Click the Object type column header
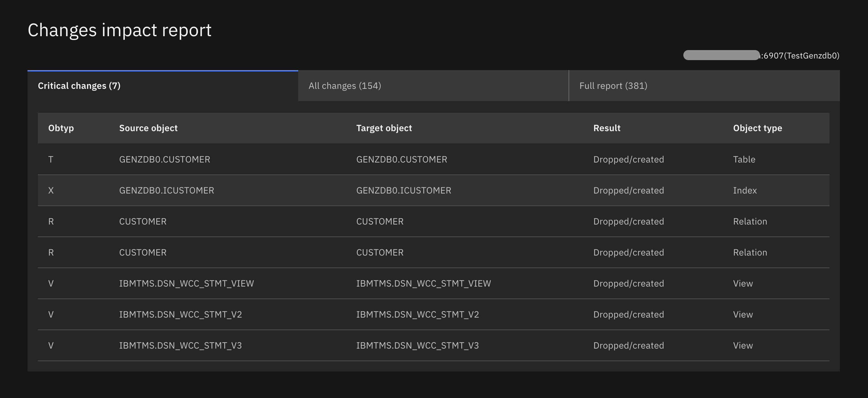868x398 pixels. tap(757, 128)
